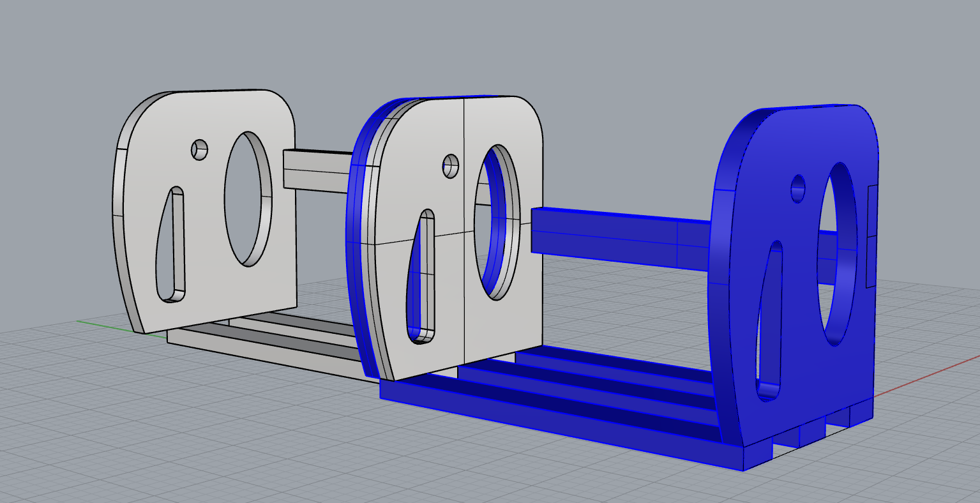Select the gray crossbar between left and middle plates
980x503 pixels.
[316, 170]
